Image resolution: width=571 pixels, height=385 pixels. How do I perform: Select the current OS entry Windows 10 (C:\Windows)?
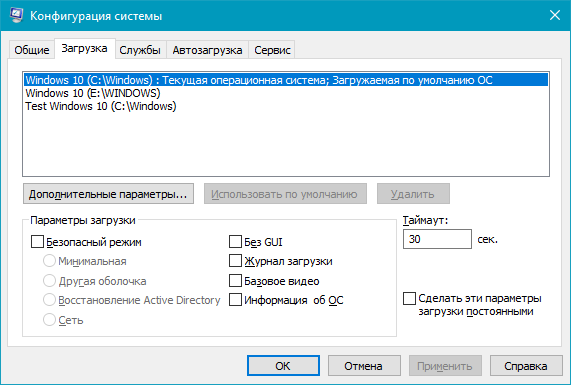286,80
